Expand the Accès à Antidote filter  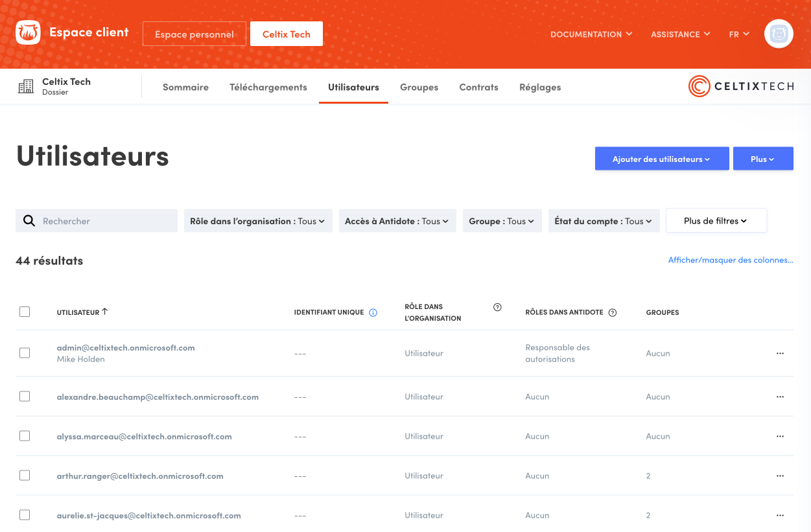click(397, 221)
